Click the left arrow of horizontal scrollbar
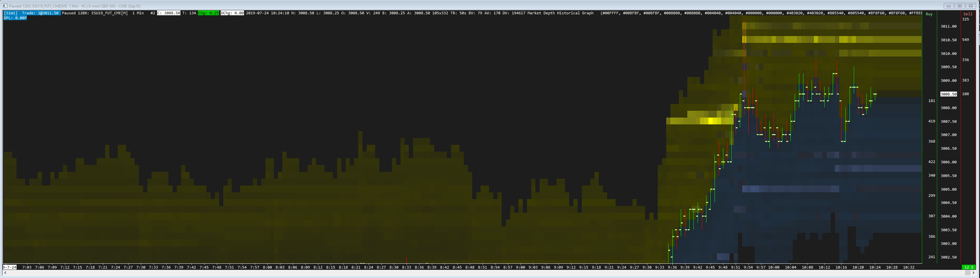The image size is (980, 278). (5, 273)
